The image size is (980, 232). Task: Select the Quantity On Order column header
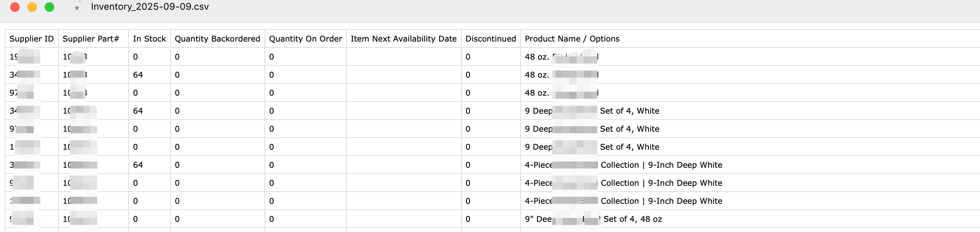(x=305, y=39)
